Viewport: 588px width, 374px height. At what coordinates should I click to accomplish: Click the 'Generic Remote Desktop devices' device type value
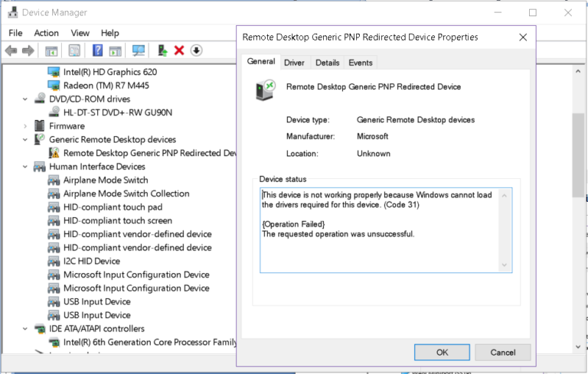pos(416,120)
